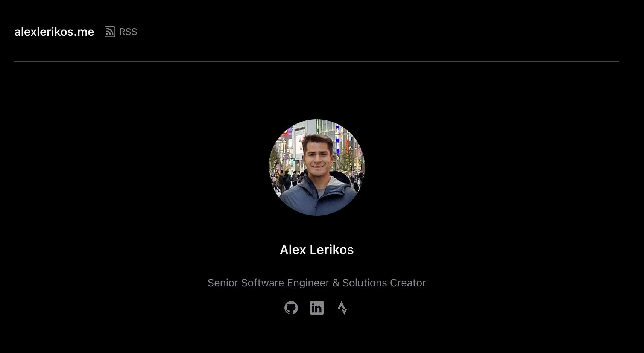Click the RSS text label
The width and height of the screenshot is (644, 353).
[x=128, y=32]
